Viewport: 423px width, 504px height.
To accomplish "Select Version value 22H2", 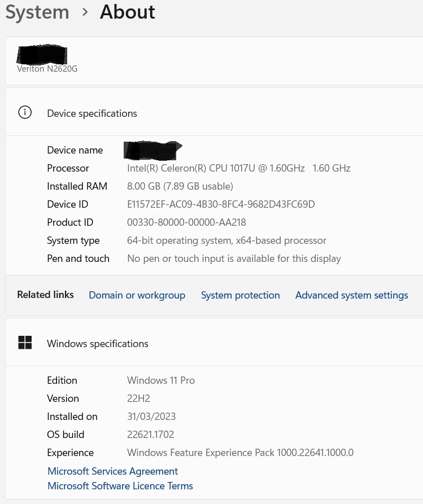I will [x=138, y=398].
